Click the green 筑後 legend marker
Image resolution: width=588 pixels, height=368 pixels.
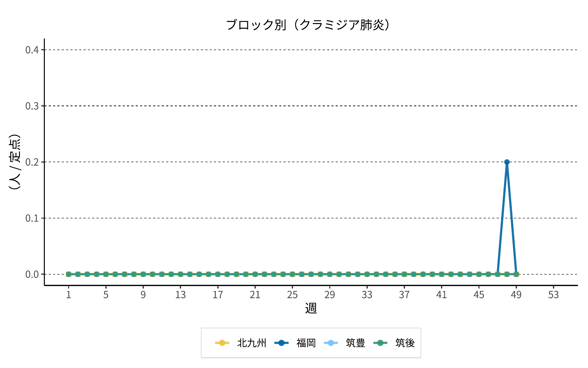[380, 343]
